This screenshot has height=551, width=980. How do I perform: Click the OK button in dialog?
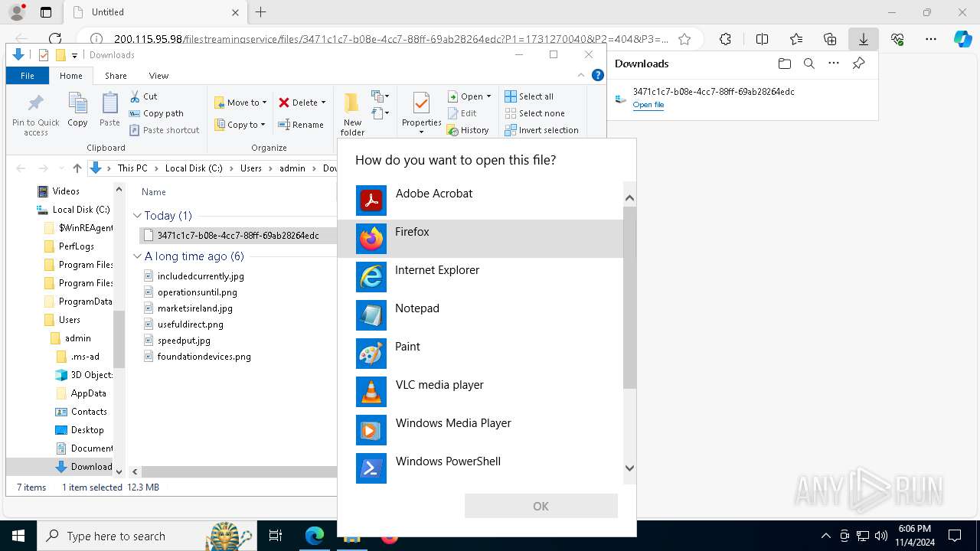pyautogui.click(x=541, y=506)
